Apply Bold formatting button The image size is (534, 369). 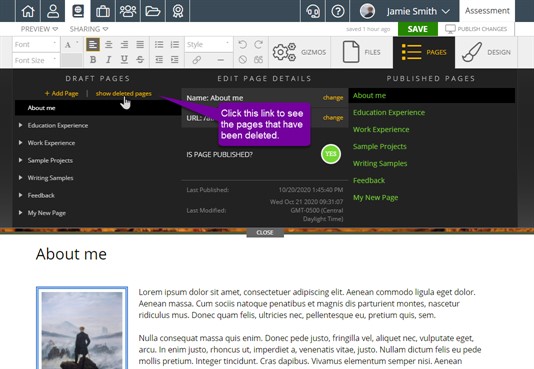(93, 60)
